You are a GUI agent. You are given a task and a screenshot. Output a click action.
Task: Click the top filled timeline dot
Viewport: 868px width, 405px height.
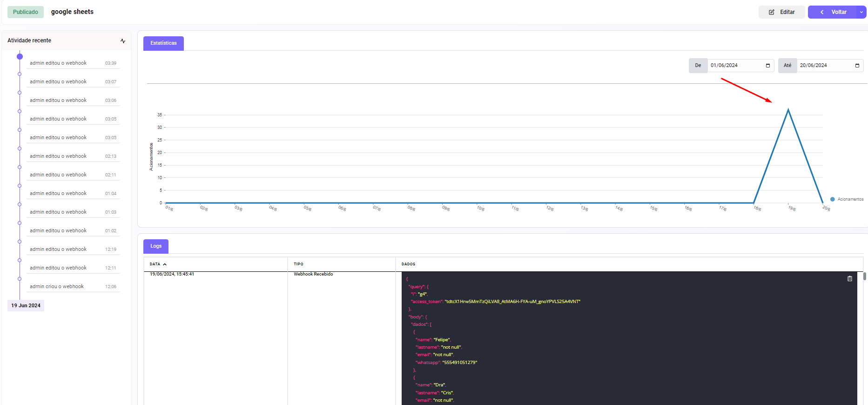(20, 57)
